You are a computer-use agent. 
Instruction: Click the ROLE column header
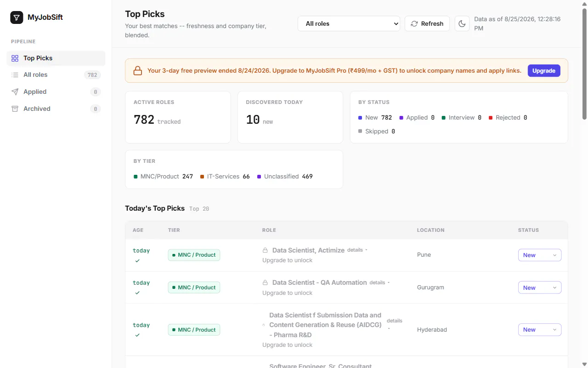pos(269,230)
